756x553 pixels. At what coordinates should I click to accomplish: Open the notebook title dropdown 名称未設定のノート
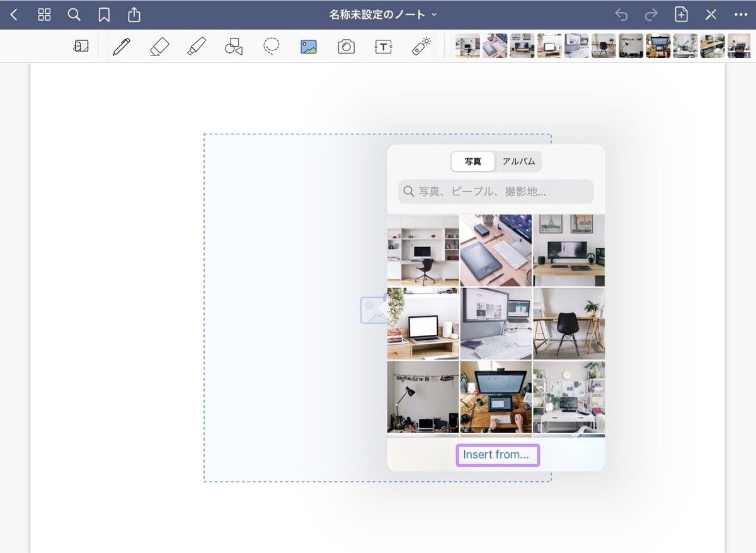[x=383, y=15]
